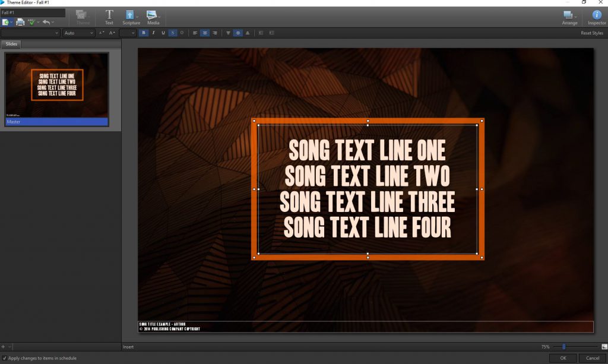Image resolution: width=608 pixels, height=364 pixels.
Task: Click the undo arrow icon
Action: tap(46, 22)
